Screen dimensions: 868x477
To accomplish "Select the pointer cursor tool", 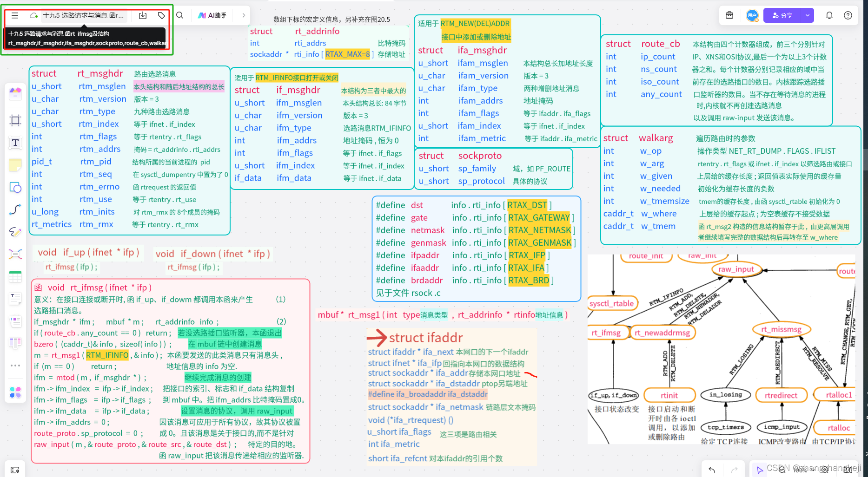I will (760, 470).
